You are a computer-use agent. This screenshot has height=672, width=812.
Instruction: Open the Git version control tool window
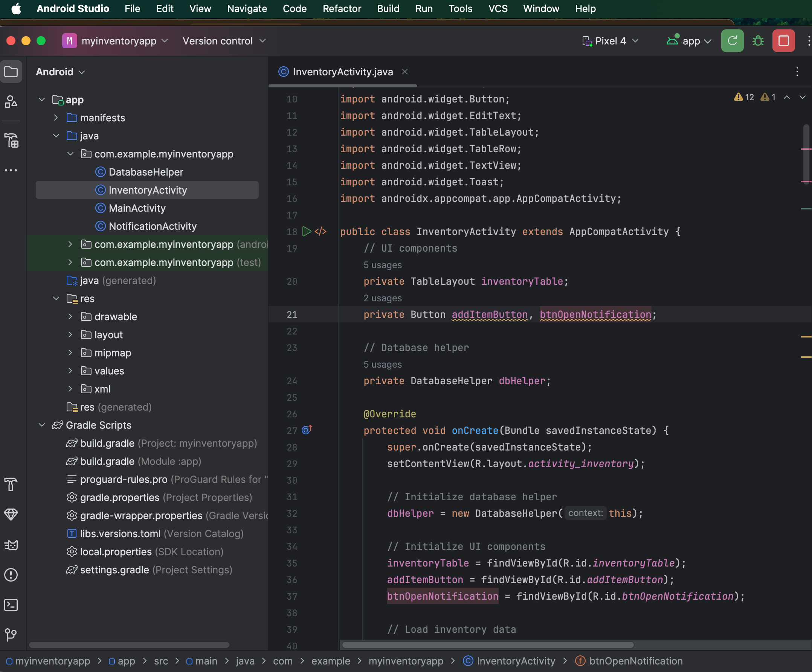pos(11,634)
